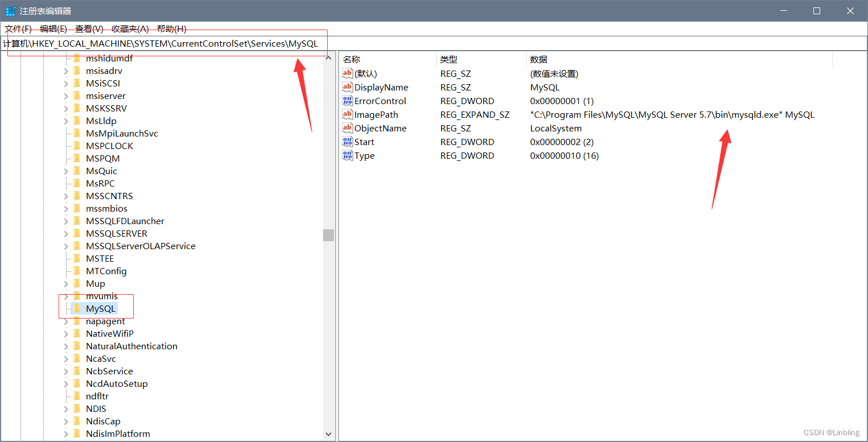
Task: Open the 收藏夹(A) menu
Action: (x=130, y=28)
